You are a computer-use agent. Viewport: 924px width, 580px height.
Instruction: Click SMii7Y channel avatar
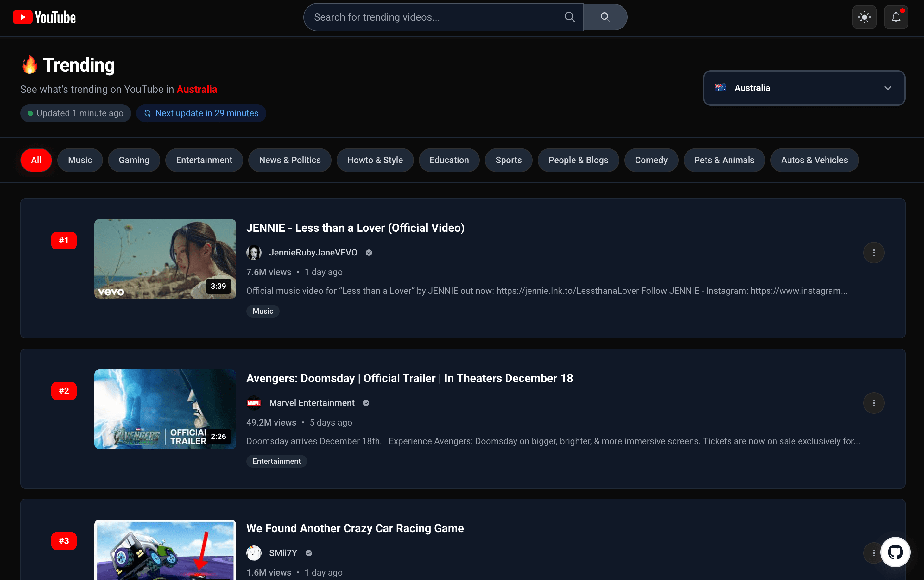[254, 553]
